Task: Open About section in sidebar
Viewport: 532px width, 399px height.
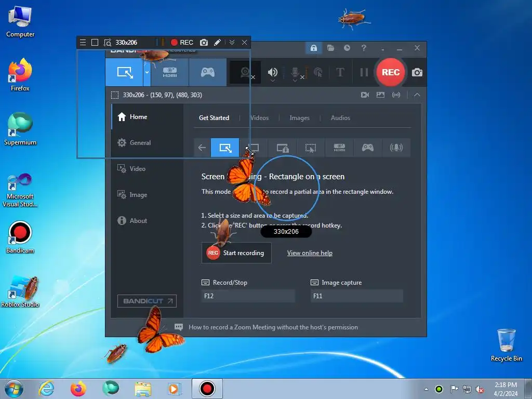Action: pyautogui.click(x=148, y=220)
